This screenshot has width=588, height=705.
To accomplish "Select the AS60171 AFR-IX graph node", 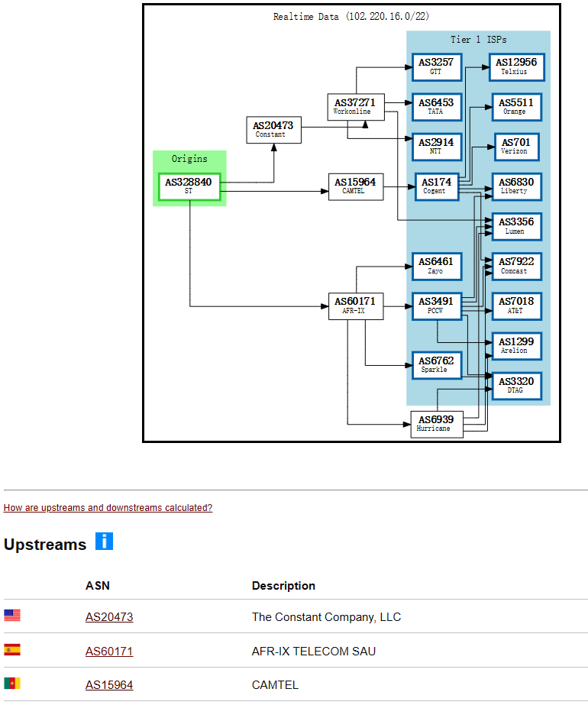I will [355, 306].
